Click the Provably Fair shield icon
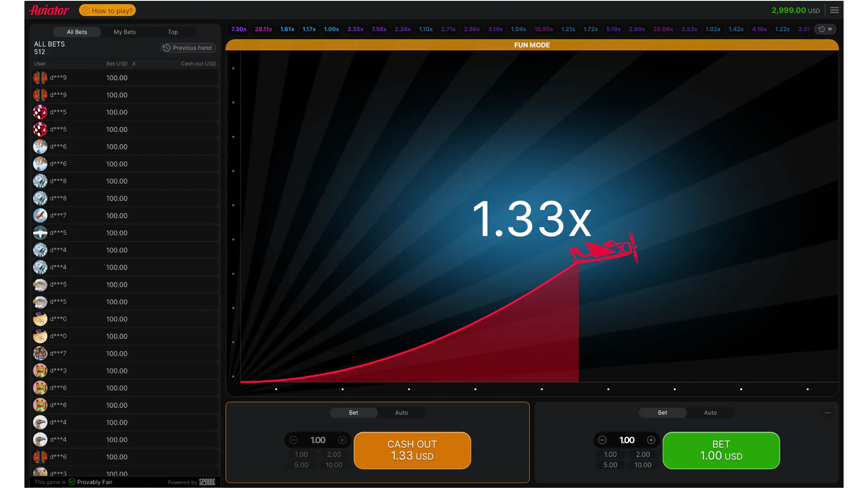The height and width of the screenshot is (488, 868). (x=72, y=482)
